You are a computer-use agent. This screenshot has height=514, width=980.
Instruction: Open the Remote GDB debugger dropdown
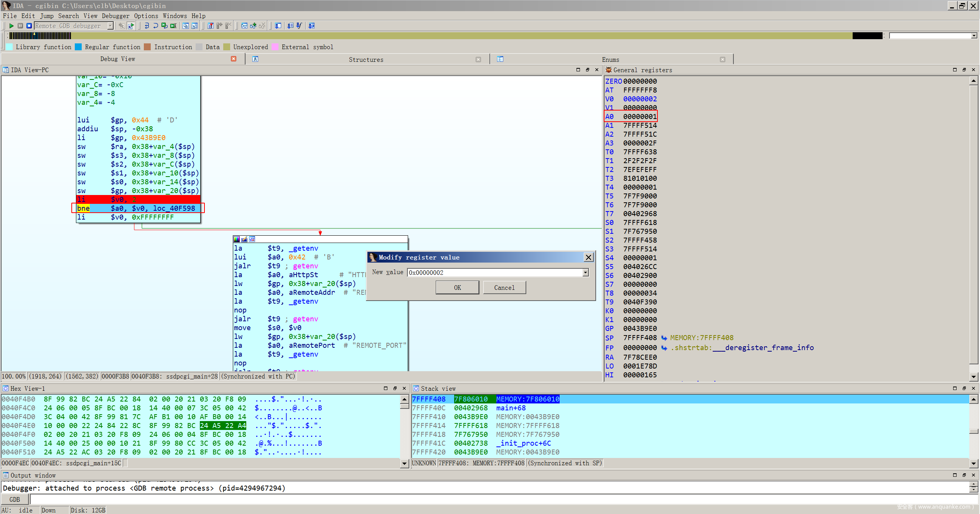[x=110, y=26]
